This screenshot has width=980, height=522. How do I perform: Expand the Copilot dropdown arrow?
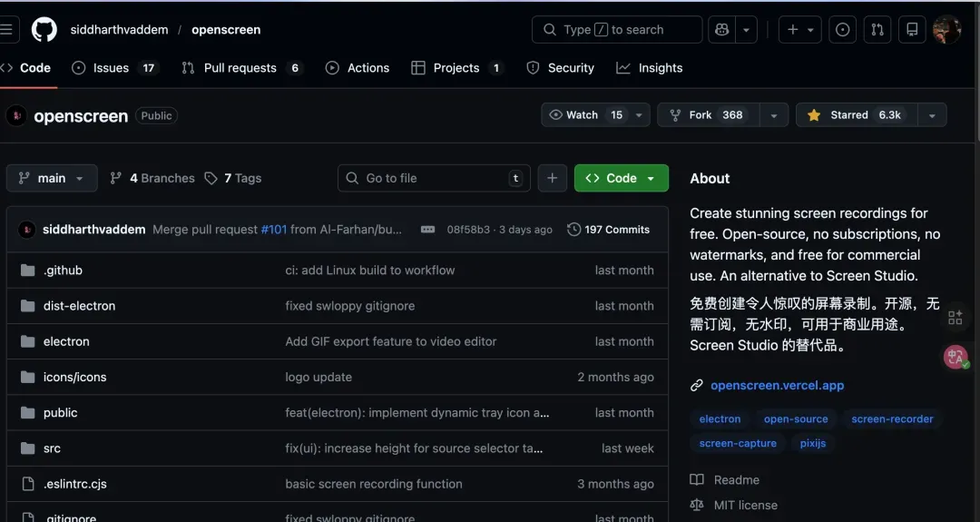click(x=746, y=29)
